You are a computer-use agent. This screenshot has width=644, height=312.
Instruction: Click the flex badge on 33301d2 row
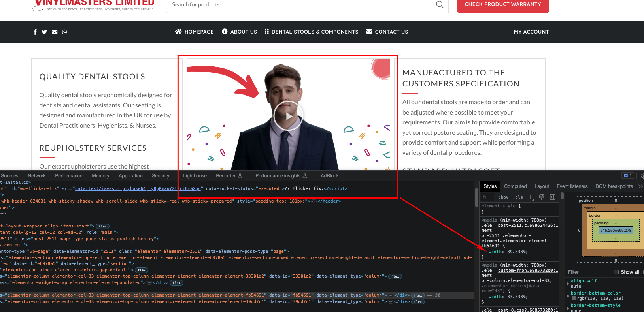pos(395,276)
